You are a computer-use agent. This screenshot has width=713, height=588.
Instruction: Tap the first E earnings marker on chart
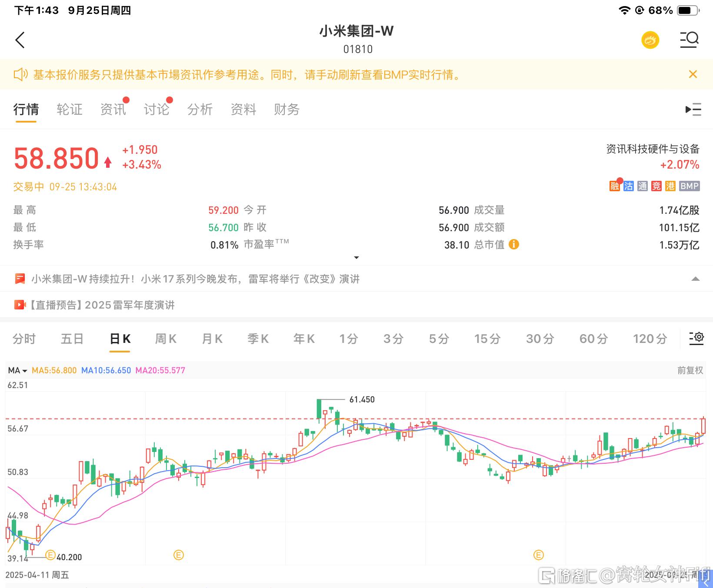[x=50, y=555]
